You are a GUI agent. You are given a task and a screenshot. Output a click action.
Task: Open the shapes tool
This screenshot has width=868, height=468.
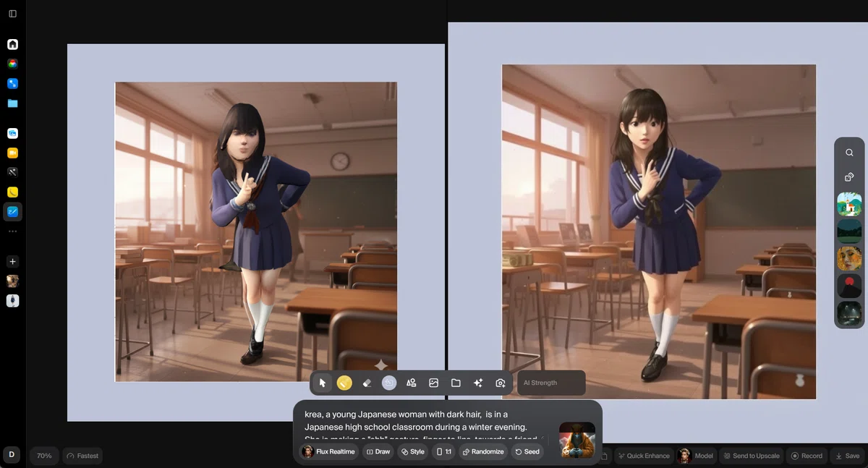point(411,383)
